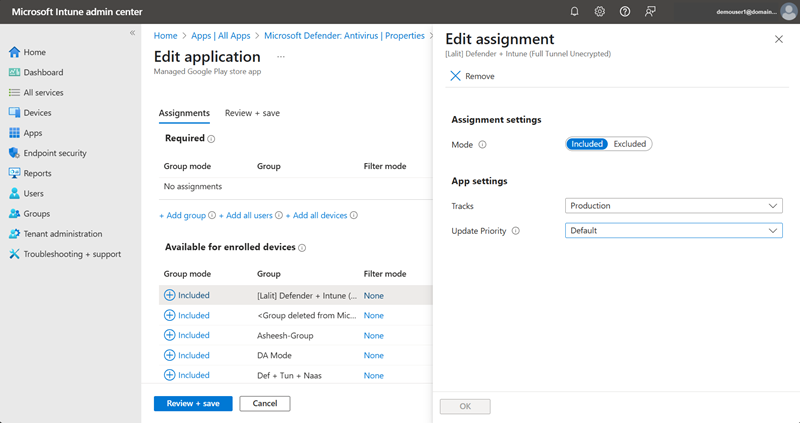The image size is (800, 423).
Task: Close the Edit assignment panel
Action: click(x=779, y=39)
